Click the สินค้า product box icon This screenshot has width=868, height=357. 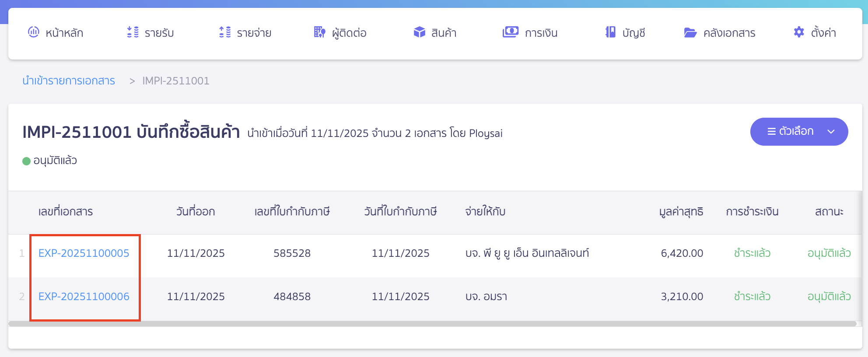coord(419,32)
